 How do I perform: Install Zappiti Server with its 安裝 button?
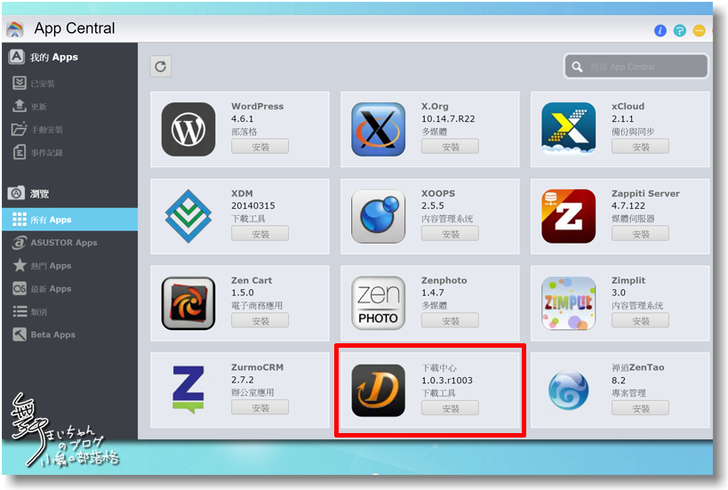pyautogui.click(x=640, y=234)
